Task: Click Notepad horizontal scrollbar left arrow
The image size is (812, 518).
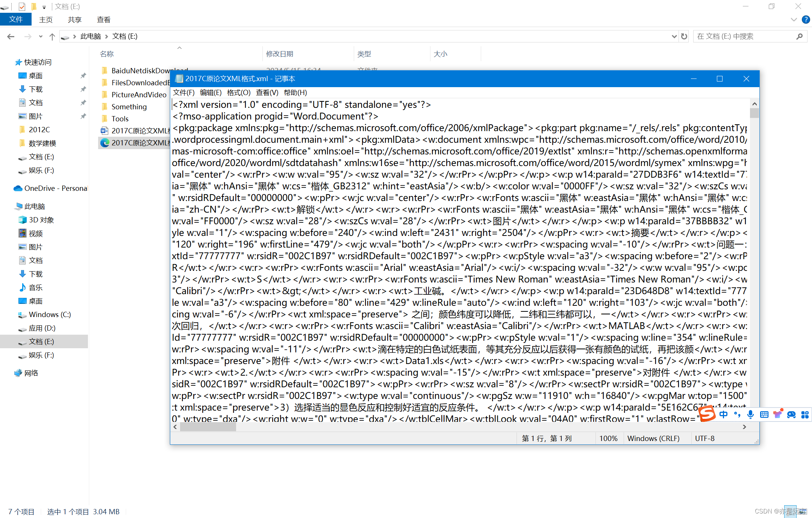Action: (175, 427)
